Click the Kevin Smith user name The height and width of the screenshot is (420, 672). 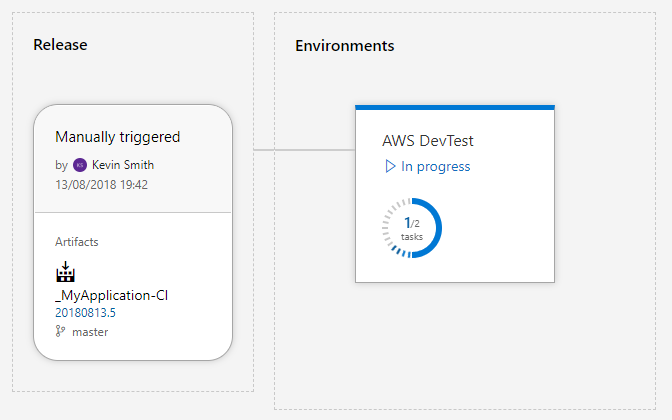[x=123, y=165]
